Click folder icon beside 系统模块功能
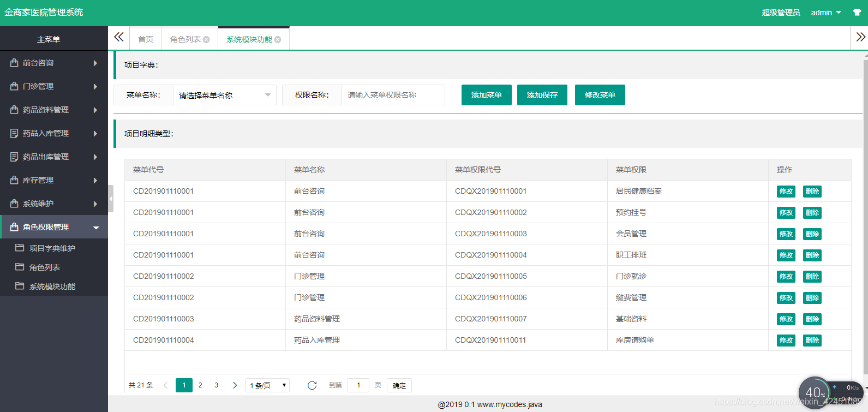Viewport: 868px width, 412px height. point(20,286)
